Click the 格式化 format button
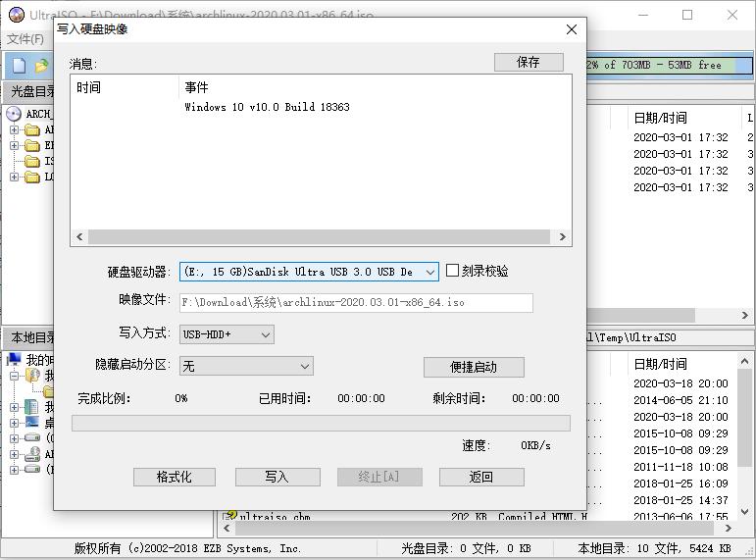The width and height of the screenshot is (756, 560). (175, 477)
